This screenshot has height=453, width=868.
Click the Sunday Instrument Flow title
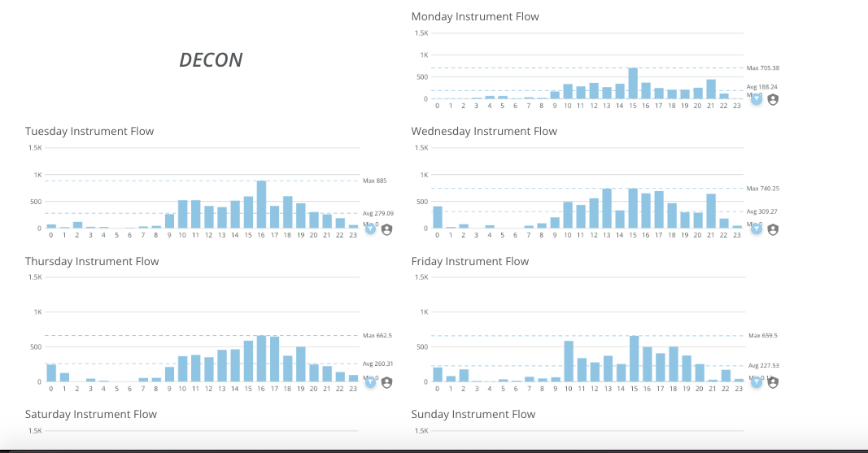click(473, 414)
